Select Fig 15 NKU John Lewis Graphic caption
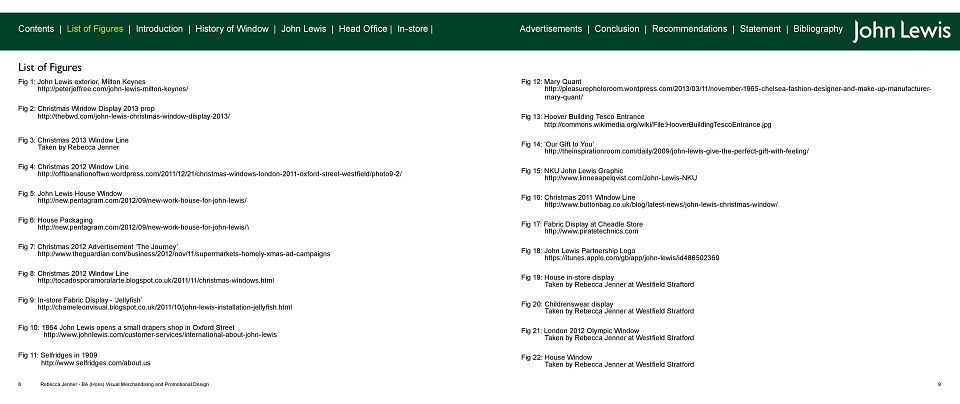960x404 pixels. (x=572, y=171)
